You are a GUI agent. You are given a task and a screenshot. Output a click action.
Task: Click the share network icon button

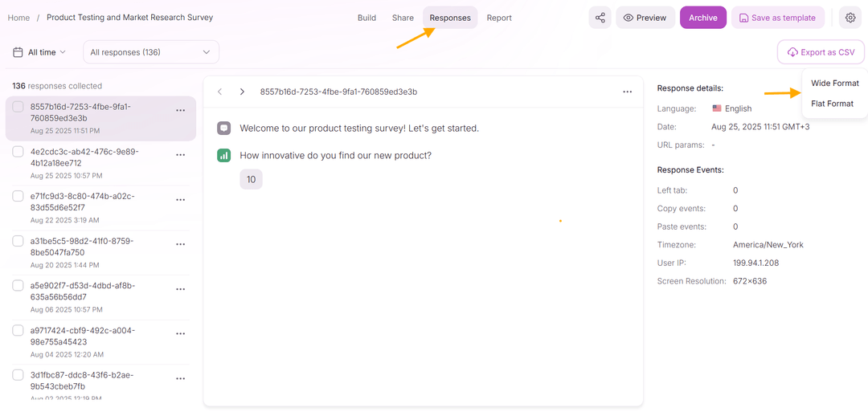(x=600, y=18)
